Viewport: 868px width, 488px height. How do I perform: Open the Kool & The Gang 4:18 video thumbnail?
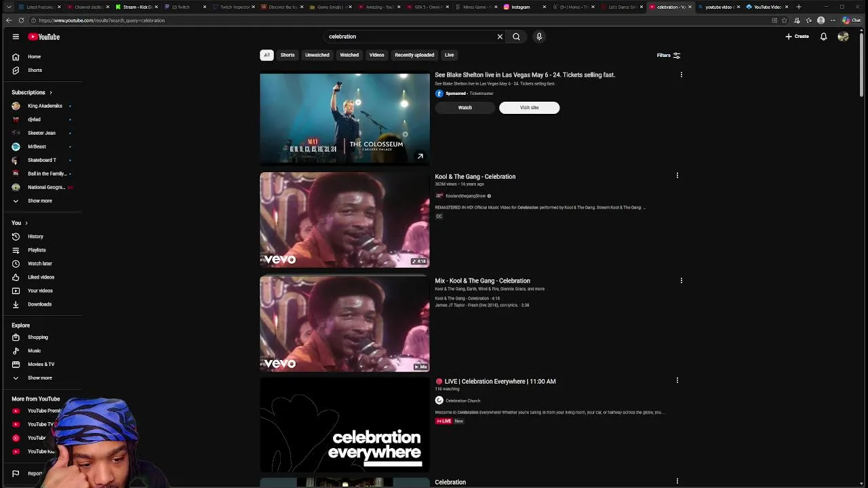click(x=344, y=220)
